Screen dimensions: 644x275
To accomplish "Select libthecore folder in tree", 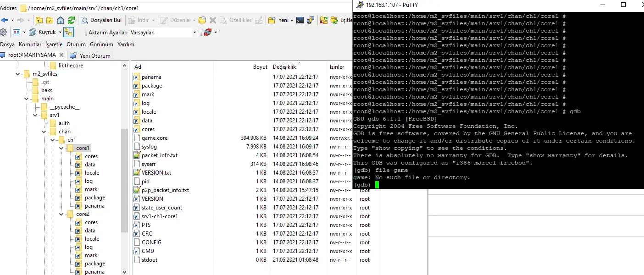I will (71, 66).
